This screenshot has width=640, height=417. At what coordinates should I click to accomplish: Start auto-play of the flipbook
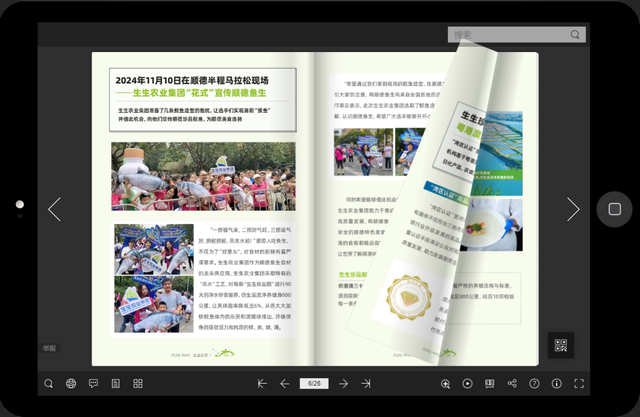pyautogui.click(x=467, y=384)
